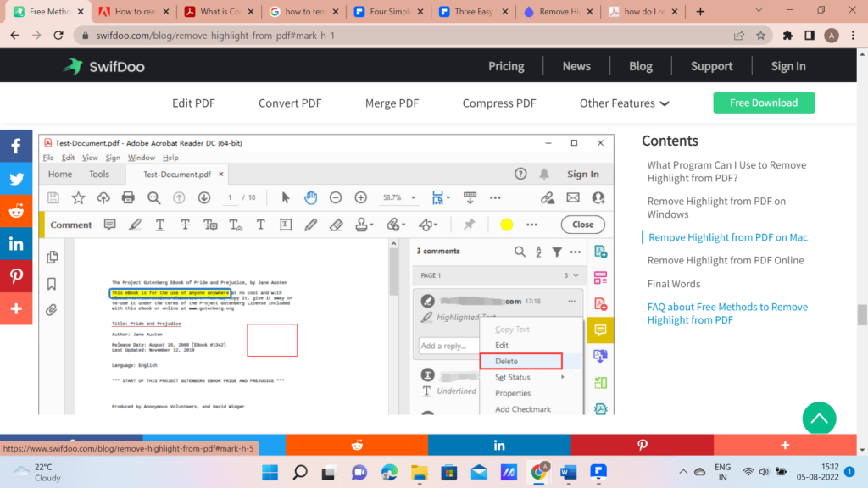The image size is (868, 488).
Task: Click the Pricing navigation link
Action: coord(506,66)
